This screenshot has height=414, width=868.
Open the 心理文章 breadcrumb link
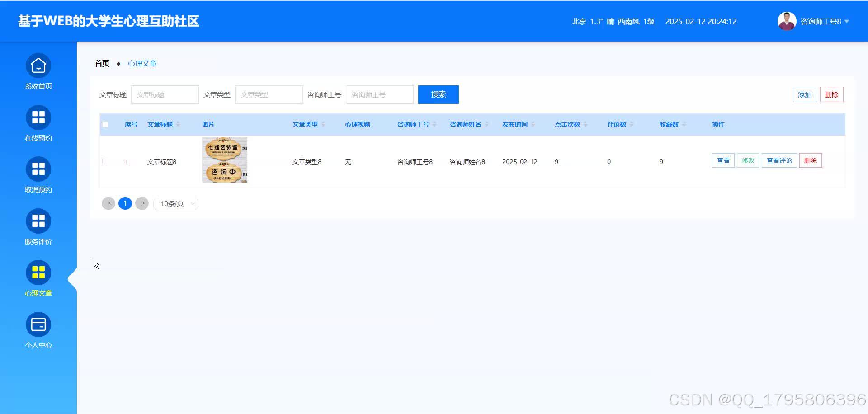point(142,63)
